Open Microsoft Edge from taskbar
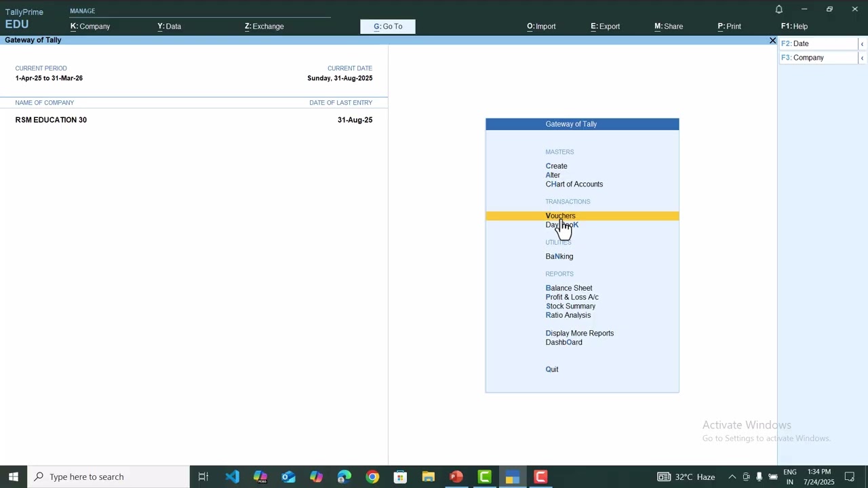Image resolution: width=868 pixels, height=488 pixels. tap(344, 477)
